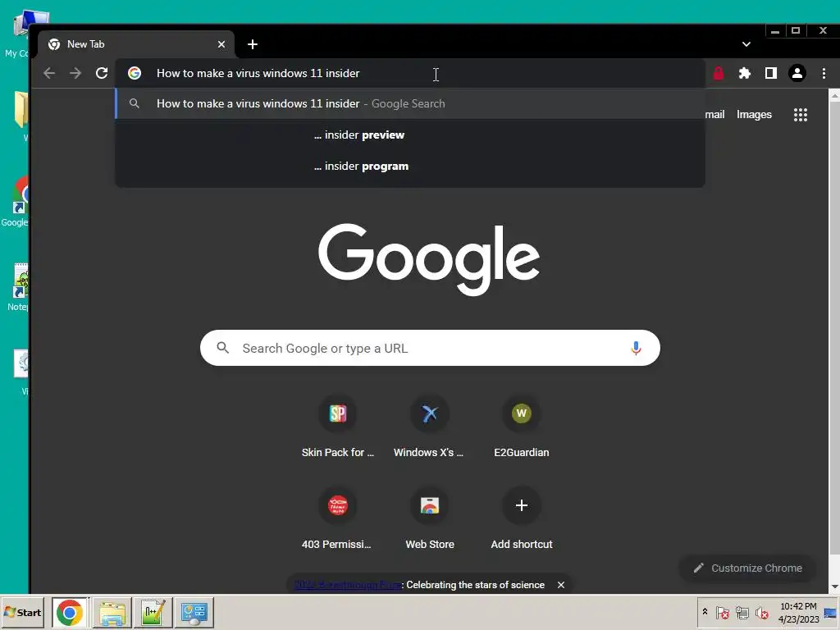This screenshot has width=840, height=630.
Task: Focus the 'Search Google or type a URL' box
Action: pos(430,348)
